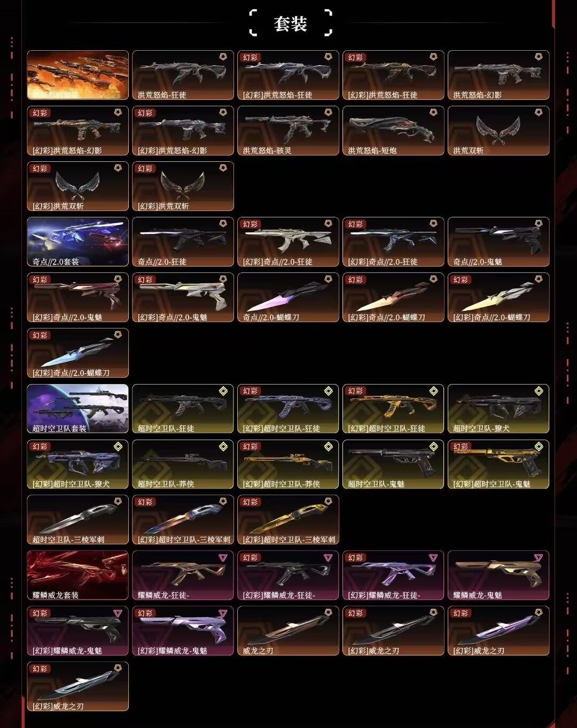Viewport: 577px width, 728px height.
Task: Click the 幻彩 badge on [幻彩]超时空卫队-鬼魅
Action: click(461, 447)
